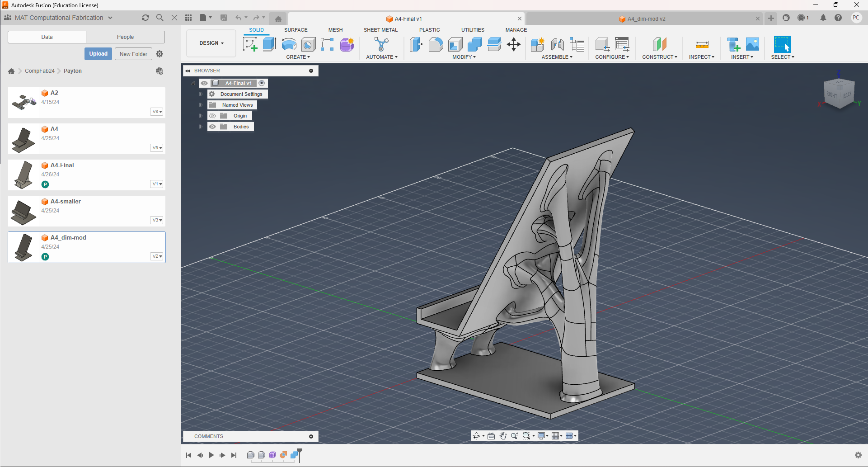The height and width of the screenshot is (467, 868).
Task: Click the Upload button
Action: [98, 54]
